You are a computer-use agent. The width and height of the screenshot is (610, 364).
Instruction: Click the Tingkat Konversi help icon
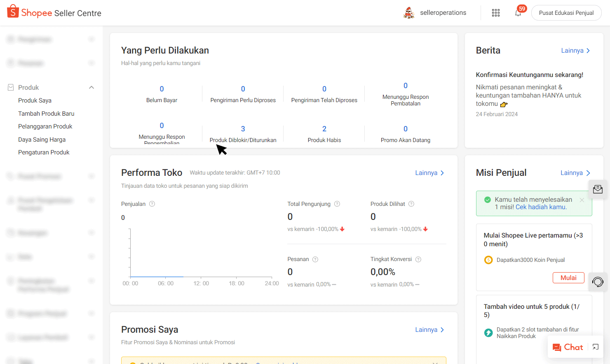(x=418, y=259)
